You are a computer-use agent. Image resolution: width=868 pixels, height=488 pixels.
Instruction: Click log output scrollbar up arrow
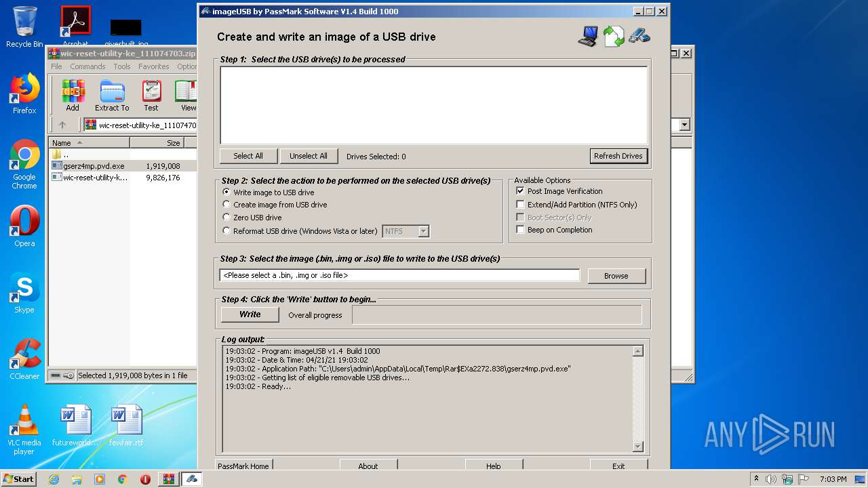tap(637, 351)
